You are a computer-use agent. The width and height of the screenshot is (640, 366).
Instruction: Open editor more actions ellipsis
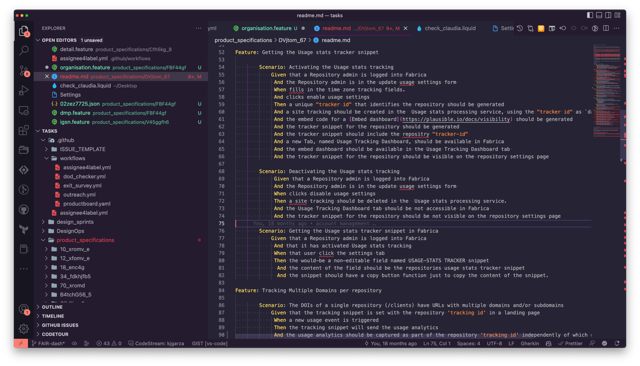click(616, 28)
